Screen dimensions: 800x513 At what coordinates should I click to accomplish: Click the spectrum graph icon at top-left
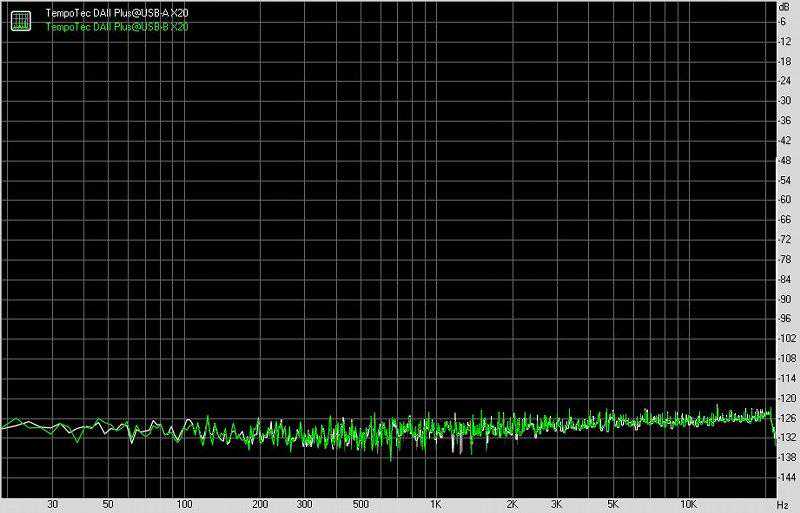(x=18, y=19)
